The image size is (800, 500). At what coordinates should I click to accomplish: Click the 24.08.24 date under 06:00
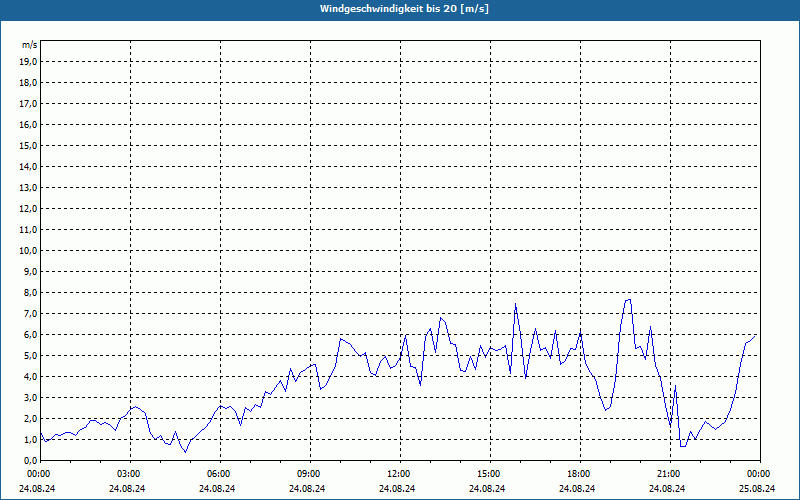coord(217,488)
